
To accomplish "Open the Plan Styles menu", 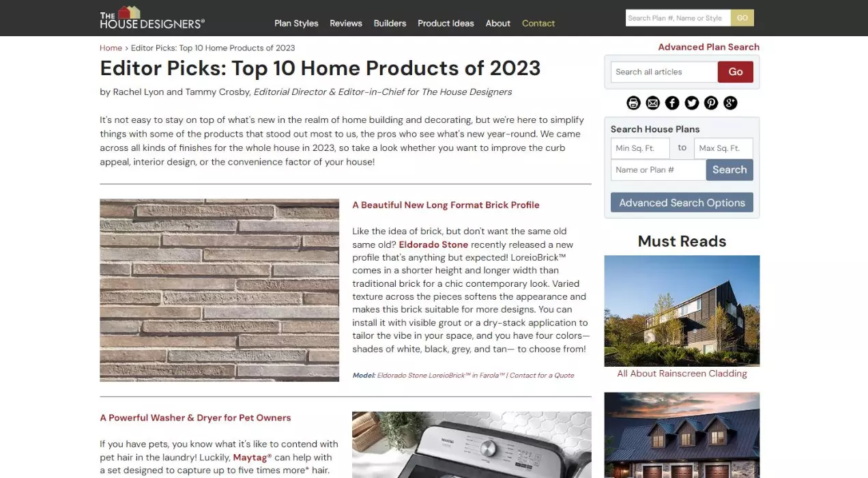I will coord(296,23).
